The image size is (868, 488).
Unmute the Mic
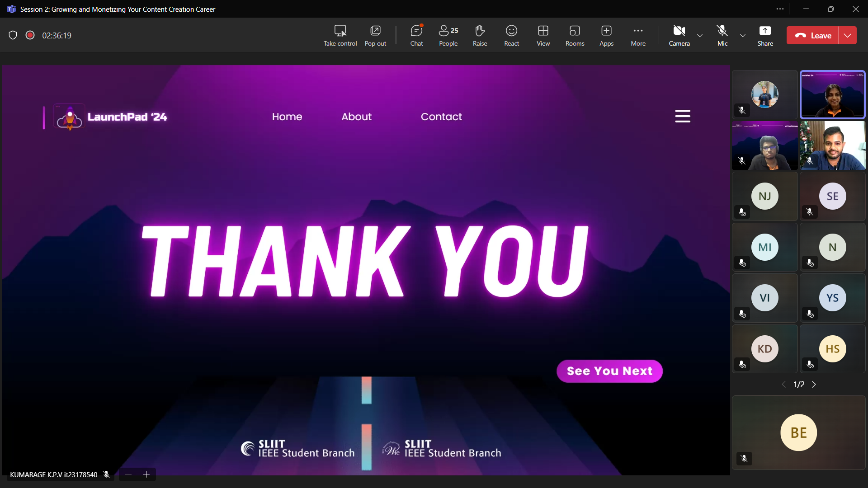[x=722, y=35]
